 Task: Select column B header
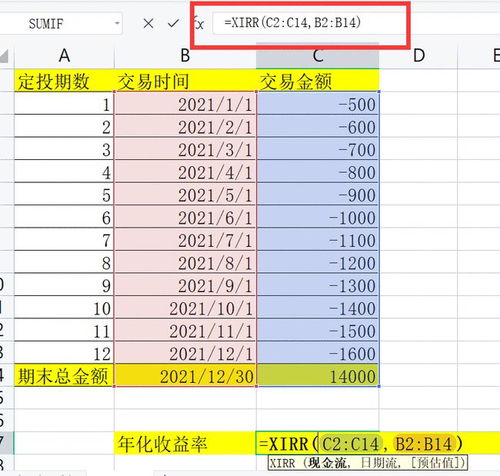click(x=185, y=56)
